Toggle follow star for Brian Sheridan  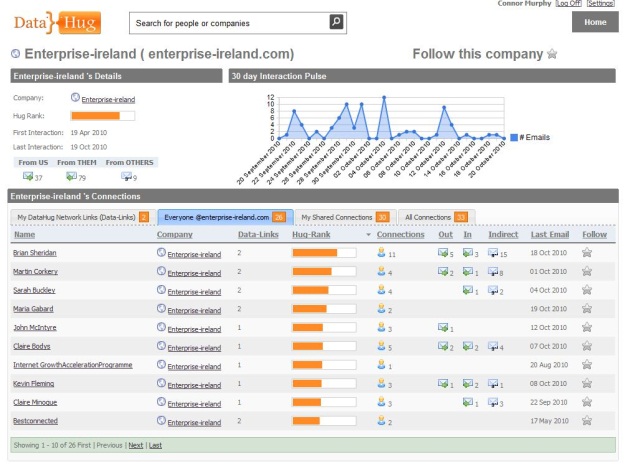point(587,253)
